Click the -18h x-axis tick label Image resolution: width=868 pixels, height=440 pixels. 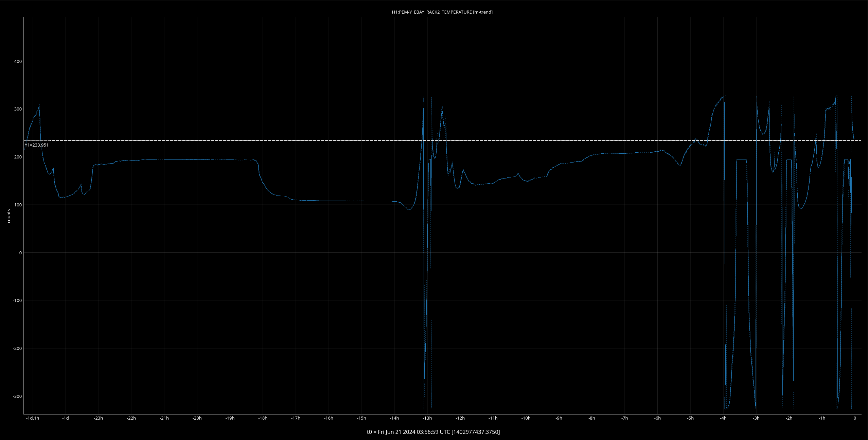coord(263,418)
